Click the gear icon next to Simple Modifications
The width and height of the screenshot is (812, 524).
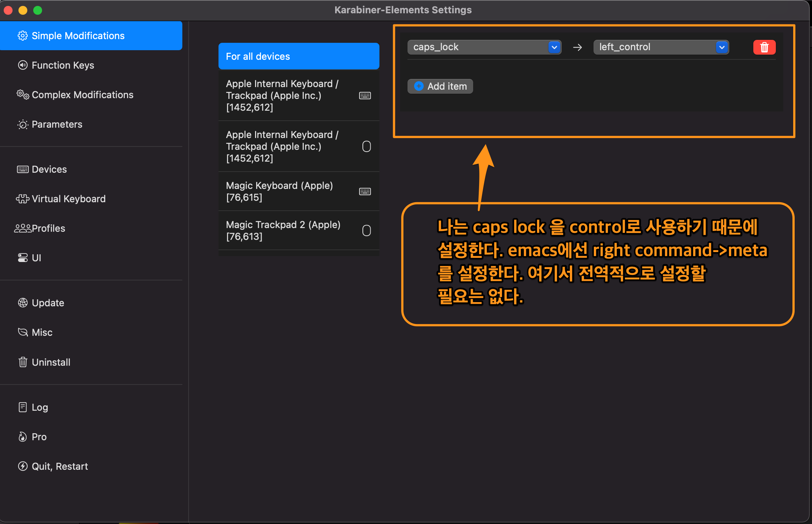23,36
